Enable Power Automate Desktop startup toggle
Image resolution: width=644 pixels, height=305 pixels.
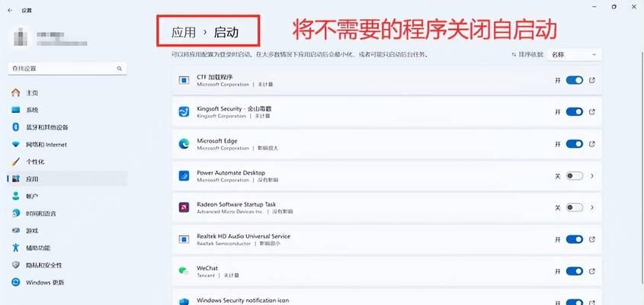pos(574,176)
